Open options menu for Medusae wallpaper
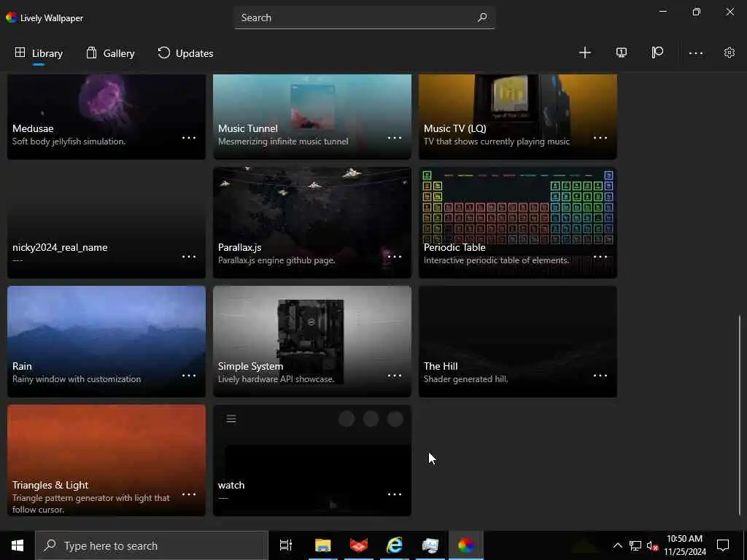The width and height of the screenshot is (747, 560). coord(189,138)
